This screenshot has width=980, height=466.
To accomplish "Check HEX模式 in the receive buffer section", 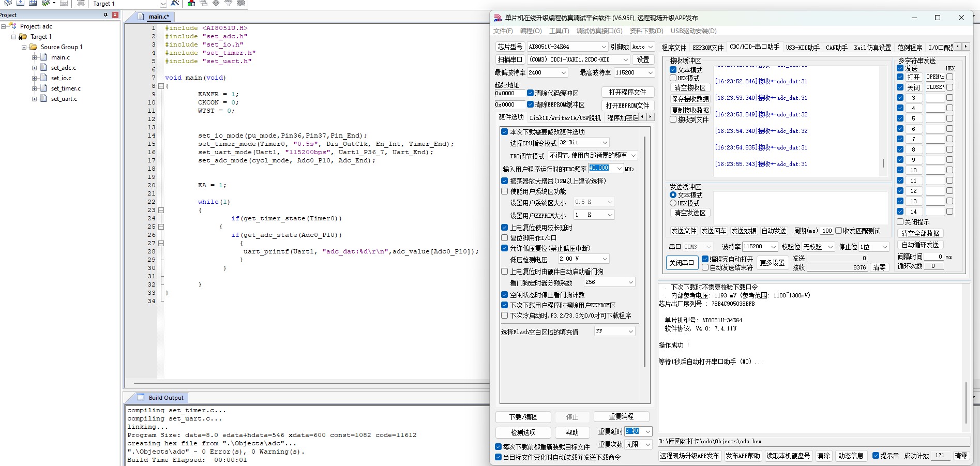I will tap(673, 78).
